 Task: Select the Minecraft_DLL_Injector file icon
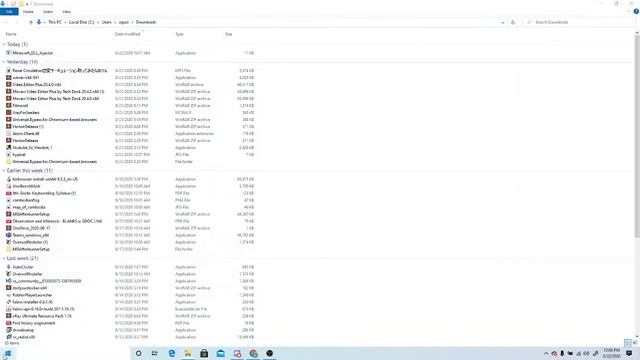coord(9,53)
